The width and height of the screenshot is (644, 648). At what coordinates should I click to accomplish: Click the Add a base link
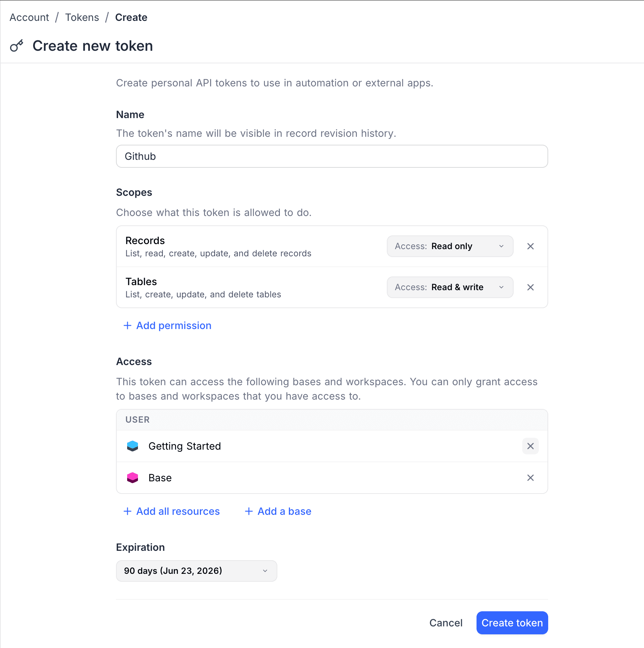(284, 511)
